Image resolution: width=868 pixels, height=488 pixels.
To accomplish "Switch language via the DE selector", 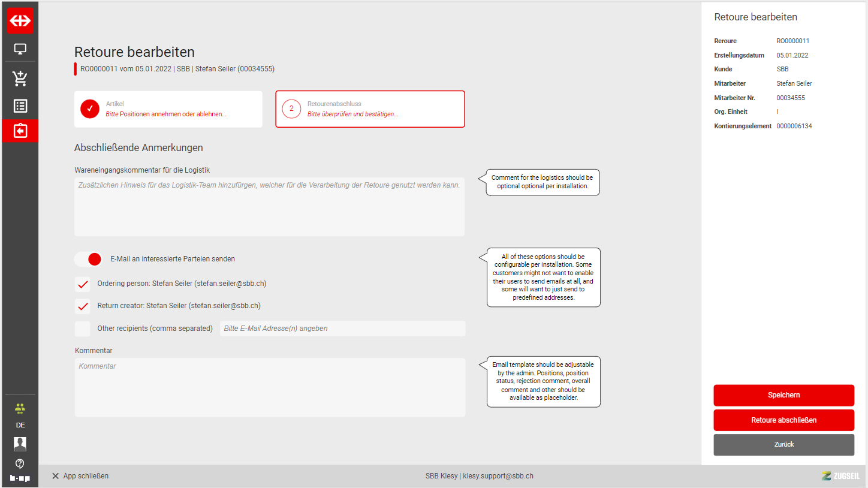I will (x=20, y=425).
